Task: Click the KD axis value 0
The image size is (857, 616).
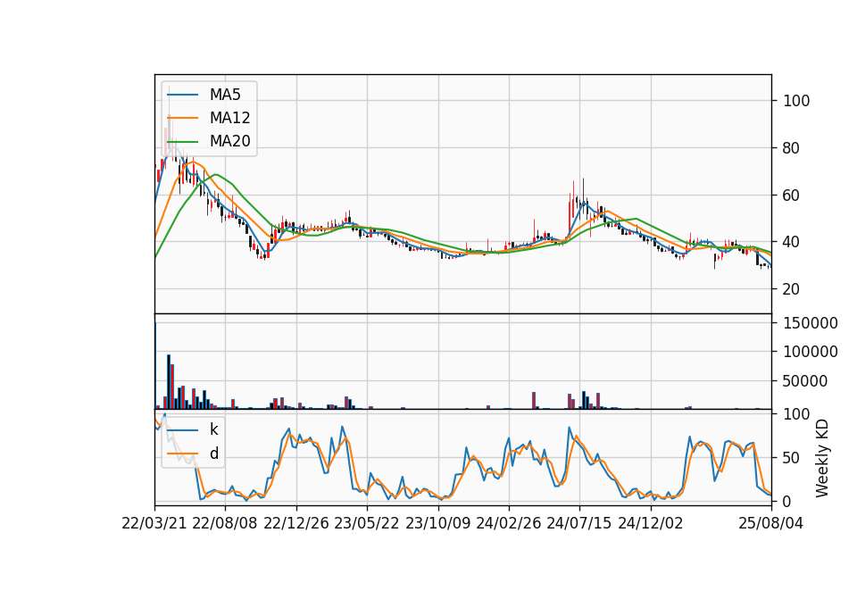Action: (787, 501)
